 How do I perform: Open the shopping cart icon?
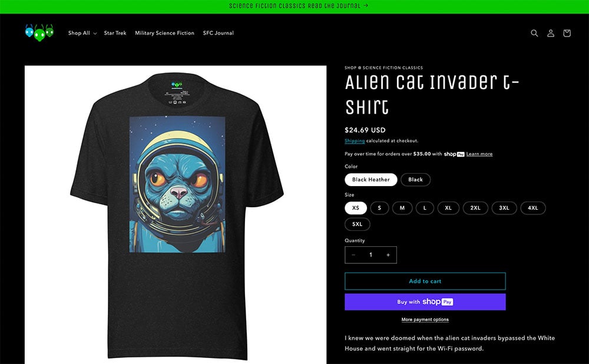tap(567, 33)
